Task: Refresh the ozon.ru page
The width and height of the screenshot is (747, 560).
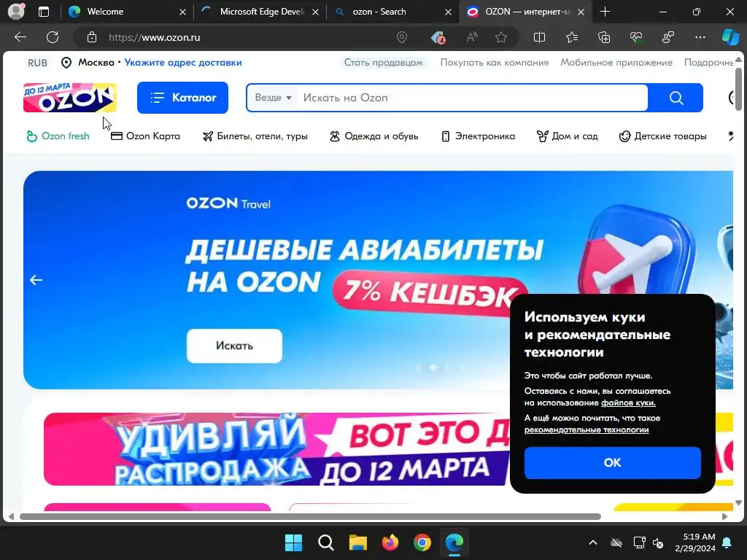Action: (x=53, y=37)
